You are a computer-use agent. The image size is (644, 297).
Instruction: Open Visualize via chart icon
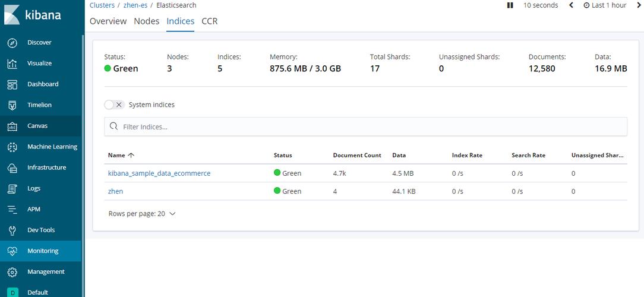coord(12,64)
